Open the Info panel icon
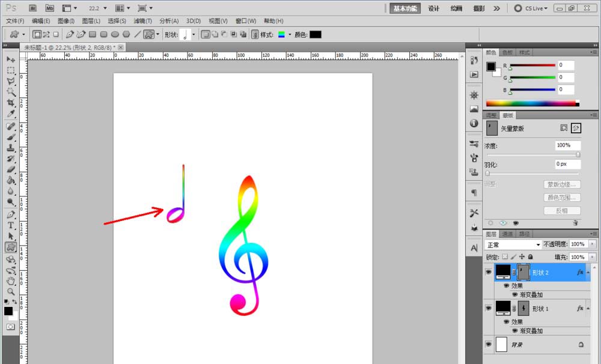601x364 pixels. tap(474, 123)
